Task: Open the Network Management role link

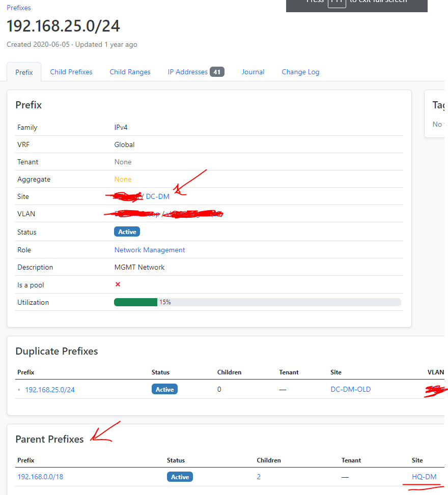Action: click(x=150, y=250)
